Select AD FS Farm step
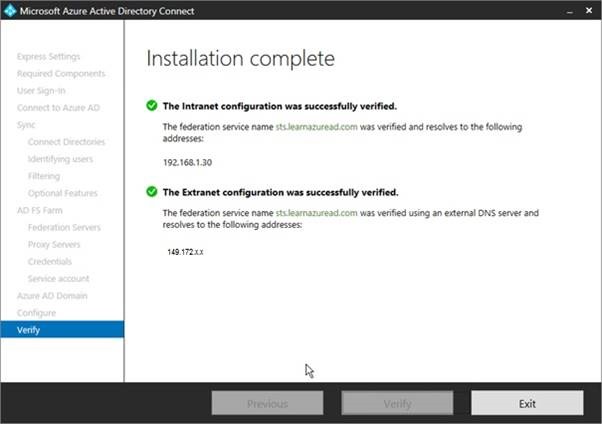This screenshot has height=424, width=602. point(40,210)
